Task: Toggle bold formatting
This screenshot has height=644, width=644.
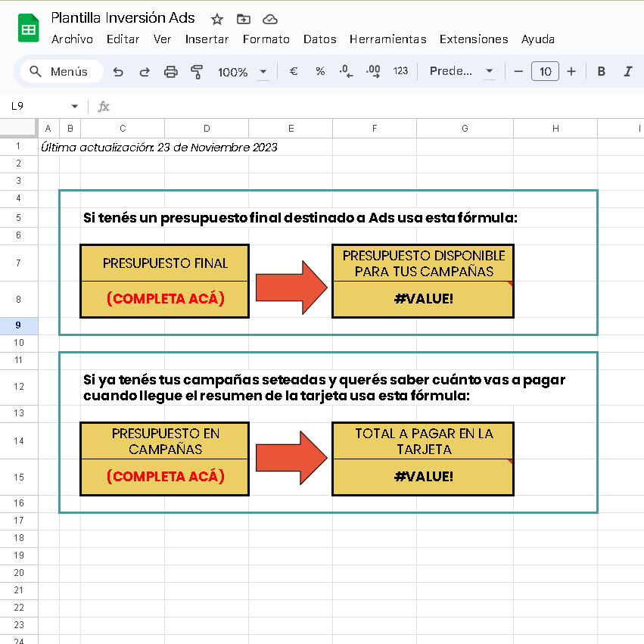Action: click(x=602, y=71)
